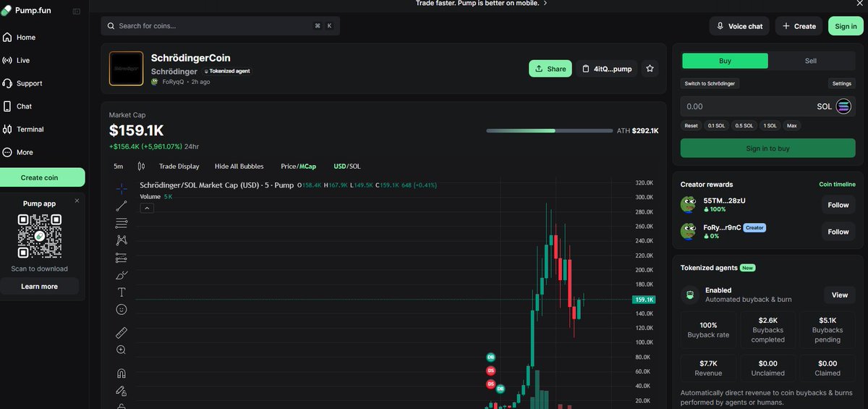Select the chart zoom-in tool
This screenshot has width=868, height=409.
coord(122,350)
